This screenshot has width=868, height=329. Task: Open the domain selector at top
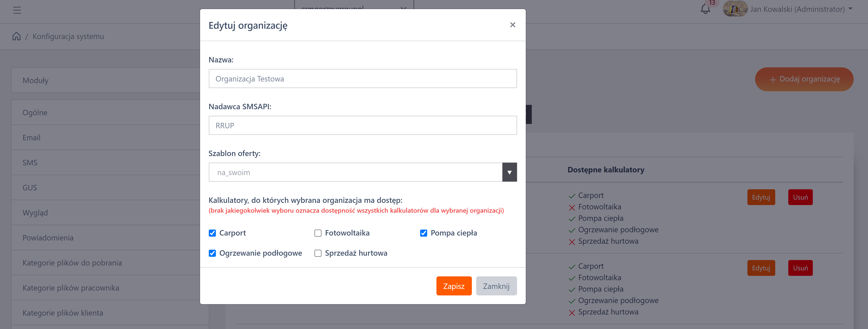354,7
